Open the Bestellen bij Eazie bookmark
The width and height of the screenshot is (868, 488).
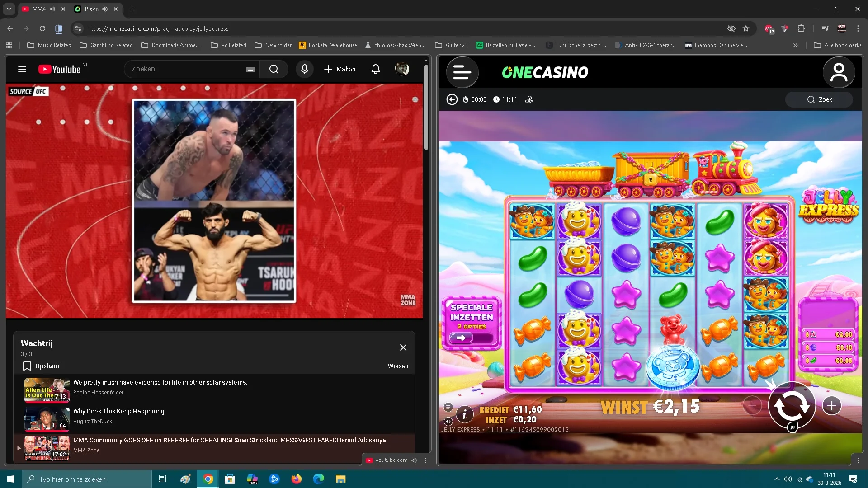506,45
